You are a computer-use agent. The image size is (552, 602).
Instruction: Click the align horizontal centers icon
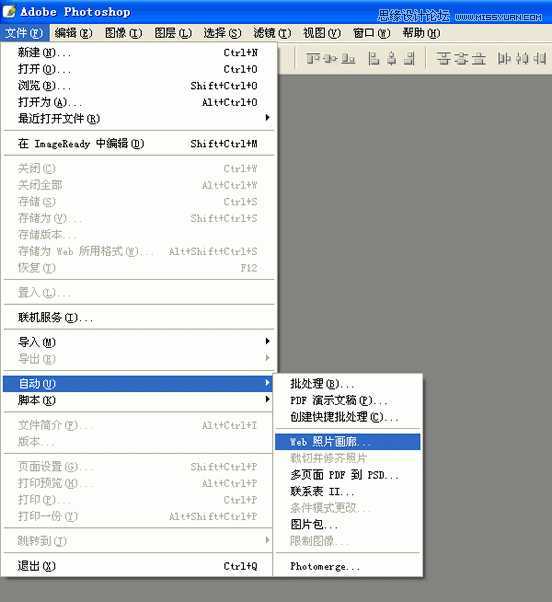(392, 58)
